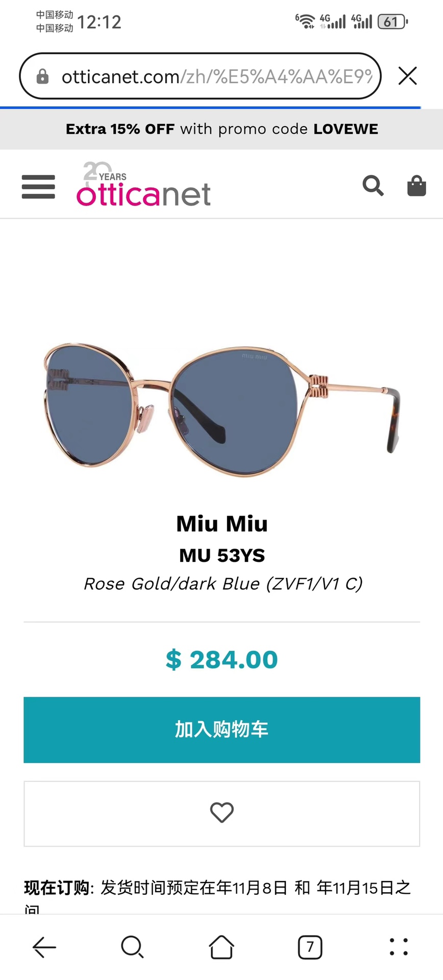This screenshot has height=980, width=443.
Task: Open the hamburger navigation menu
Action: click(x=38, y=187)
